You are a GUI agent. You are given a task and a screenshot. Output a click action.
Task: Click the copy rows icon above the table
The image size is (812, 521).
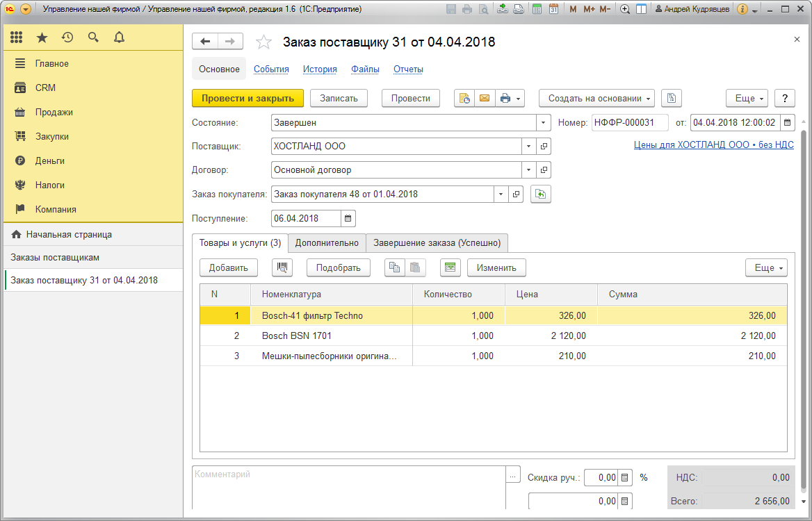point(395,267)
